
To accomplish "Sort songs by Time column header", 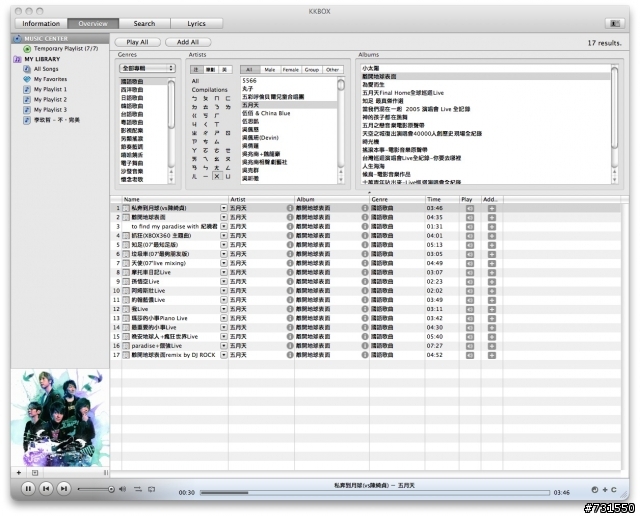I will click(x=442, y=199).
